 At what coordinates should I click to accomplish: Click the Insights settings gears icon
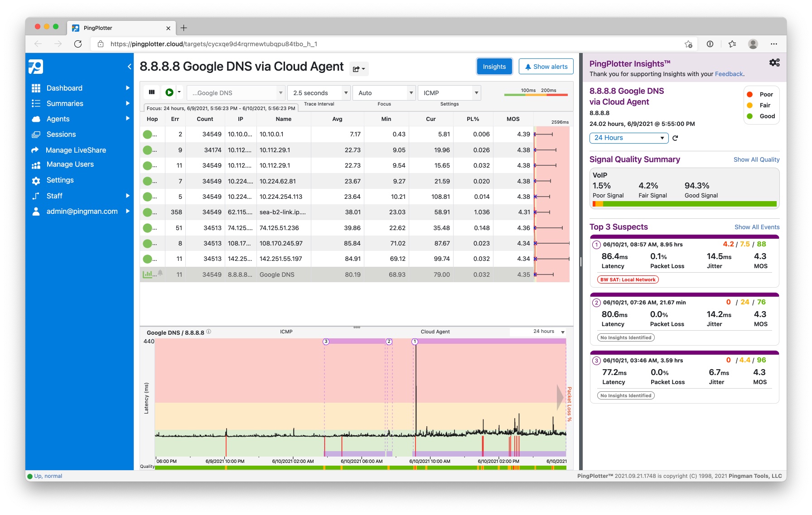point(774,63)
